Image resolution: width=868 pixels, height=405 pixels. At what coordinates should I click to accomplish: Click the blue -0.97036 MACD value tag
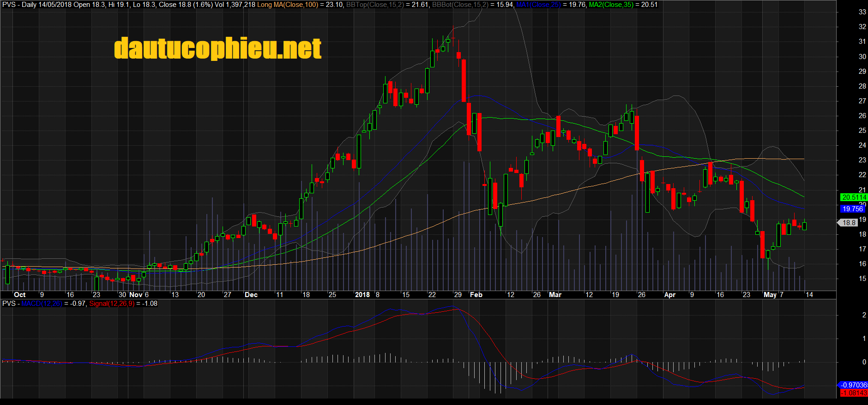pyautogui.click(x=852, y=385)
